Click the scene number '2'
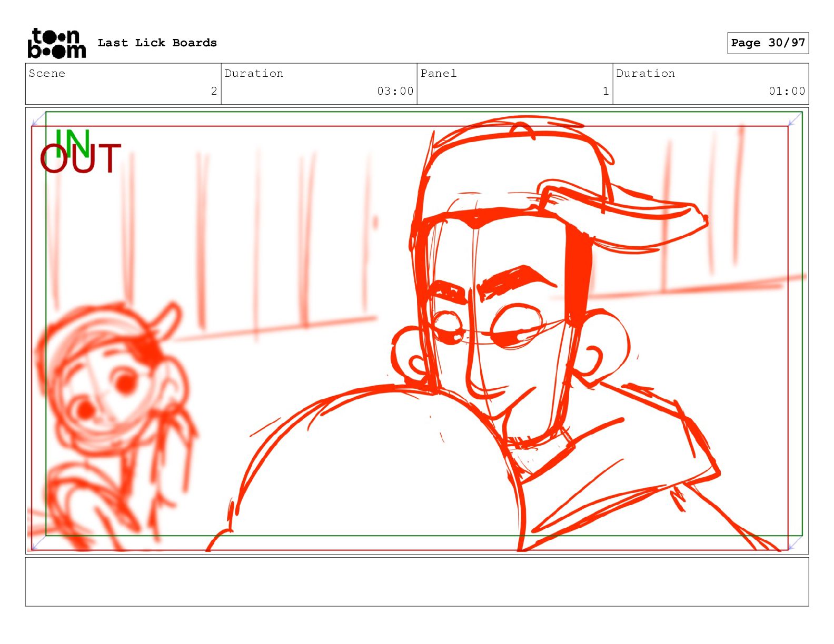Viewport: 834px width, 644px height. (x=214, y=91)
